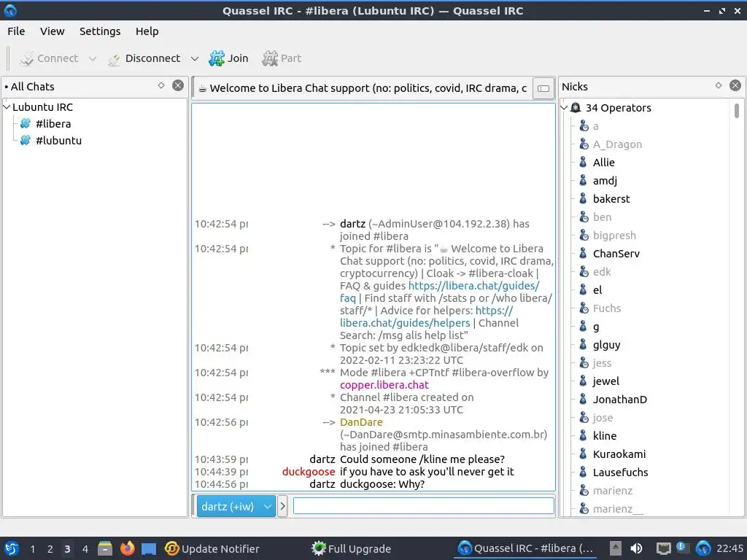Select nick A_Dragon in the list
Viewport: 747px width, 560px height.
(617, 144)
